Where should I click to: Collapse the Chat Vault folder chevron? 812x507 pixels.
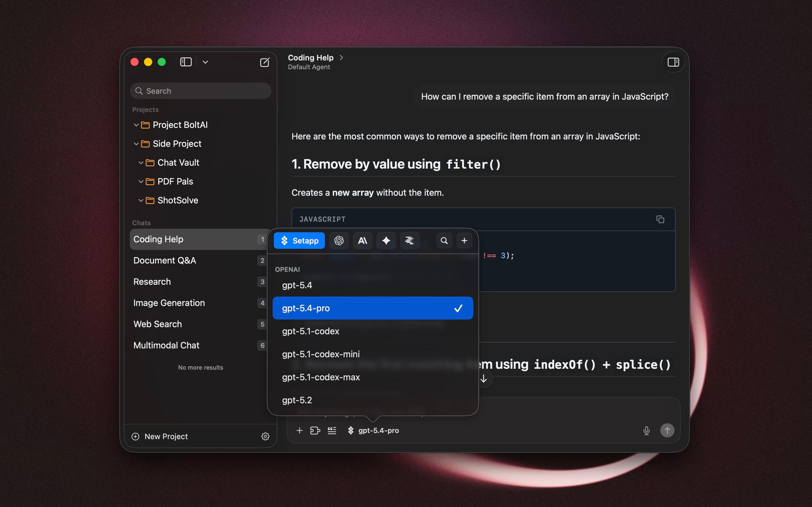pyautogui.click(x=141, y=163)
